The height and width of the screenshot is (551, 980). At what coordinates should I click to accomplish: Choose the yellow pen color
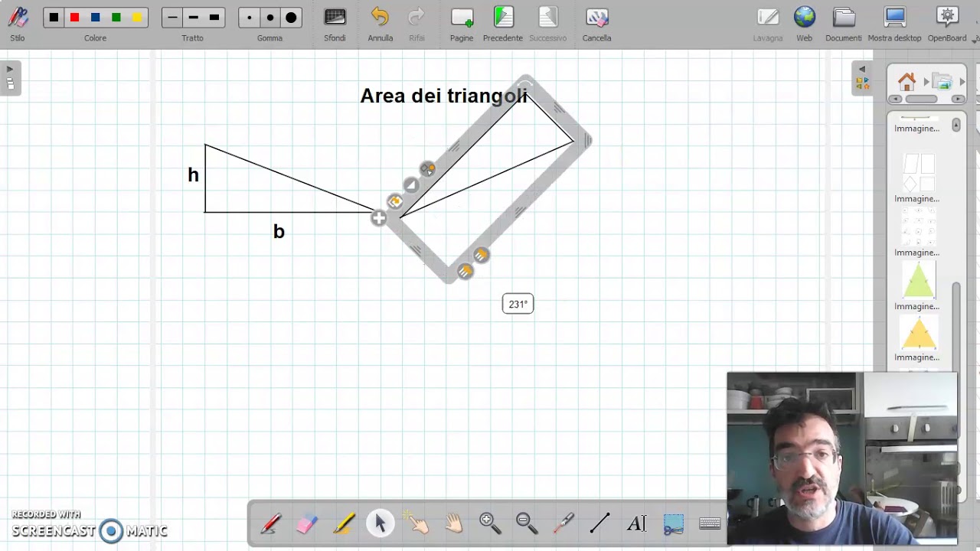[x=137, y=18]
